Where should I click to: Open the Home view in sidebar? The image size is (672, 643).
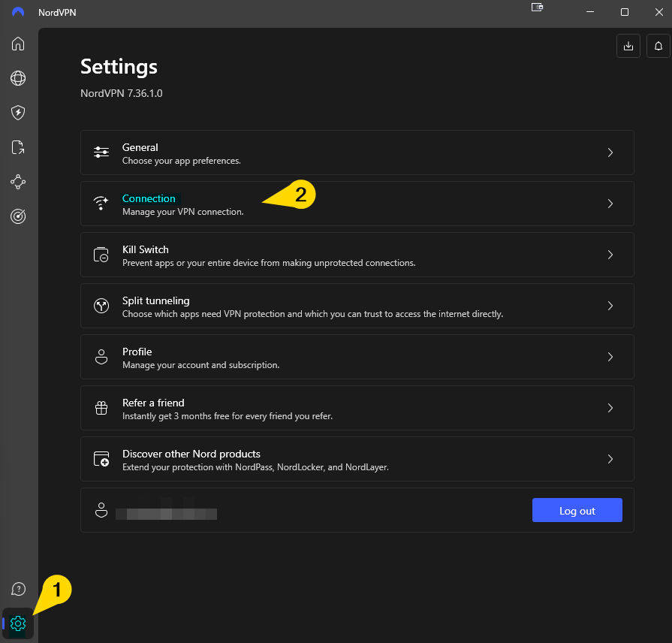click(18, 44)
